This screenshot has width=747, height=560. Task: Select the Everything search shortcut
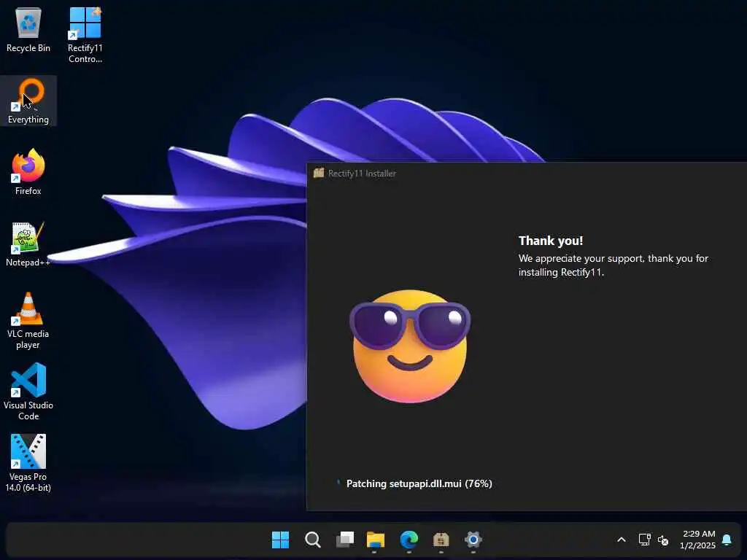(x=28, y=101)
